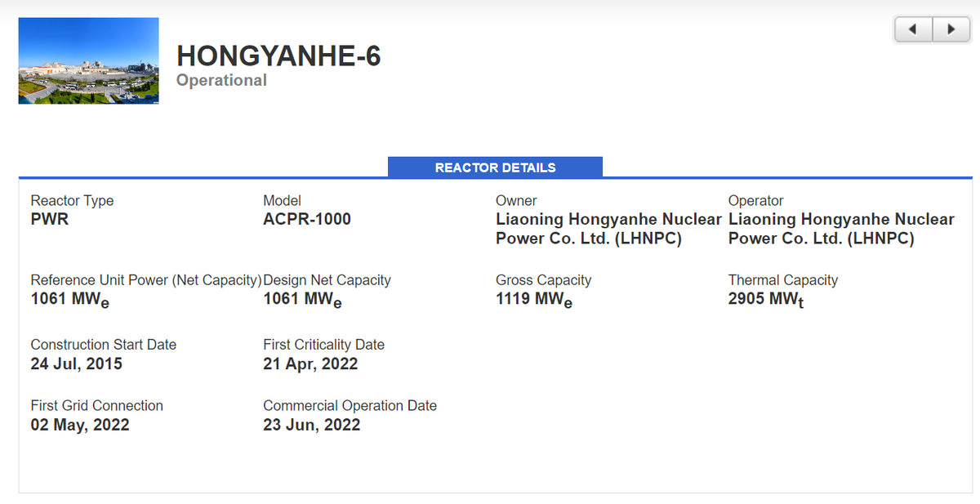The width and height of the screenshot is (980, 504).
Task: Click the First Grid Connection date 02 May, 2022
Action: point(80,425)
